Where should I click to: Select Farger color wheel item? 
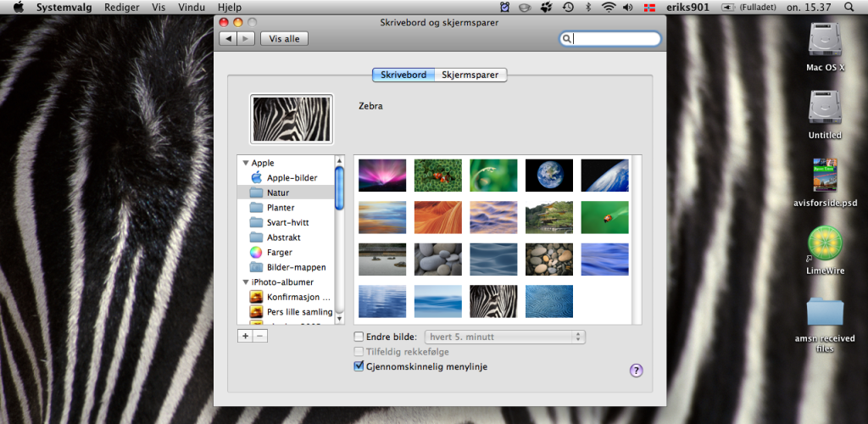coord(286,253)
